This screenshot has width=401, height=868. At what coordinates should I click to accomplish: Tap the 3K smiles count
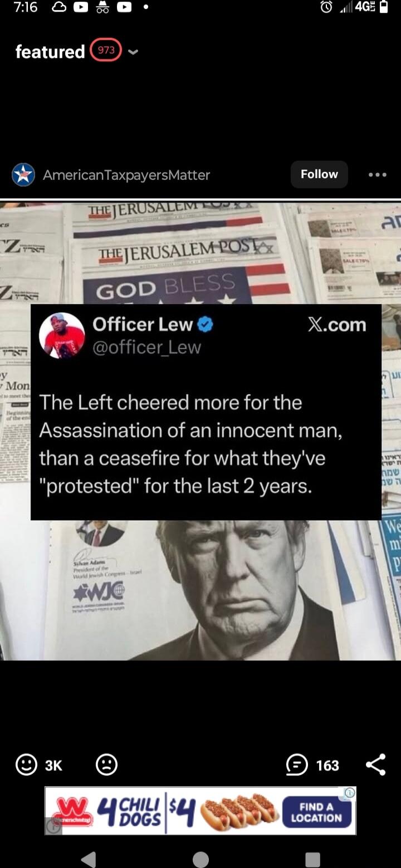pos(53,766)
